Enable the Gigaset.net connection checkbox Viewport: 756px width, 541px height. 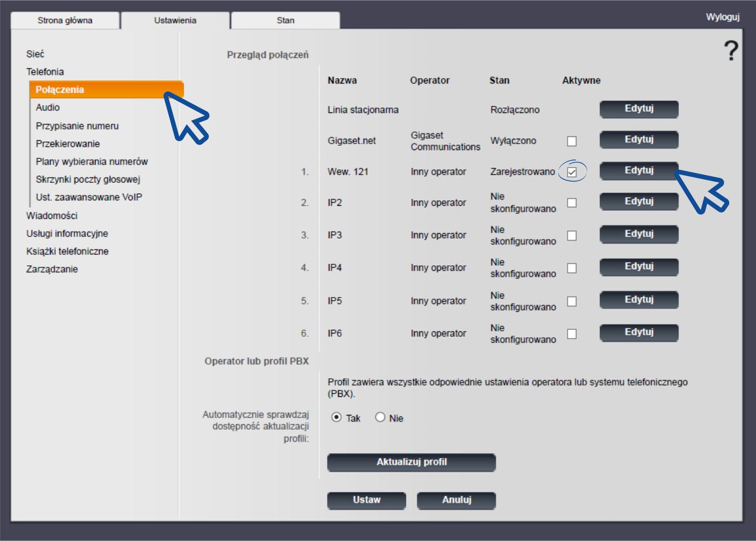click(572, 141)
